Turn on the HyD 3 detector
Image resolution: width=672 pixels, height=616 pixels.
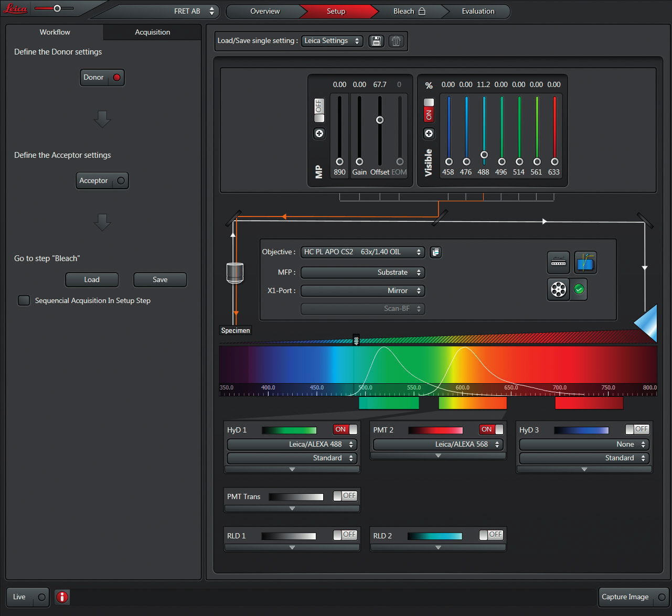pyautogui.click(x=637, y=429)
